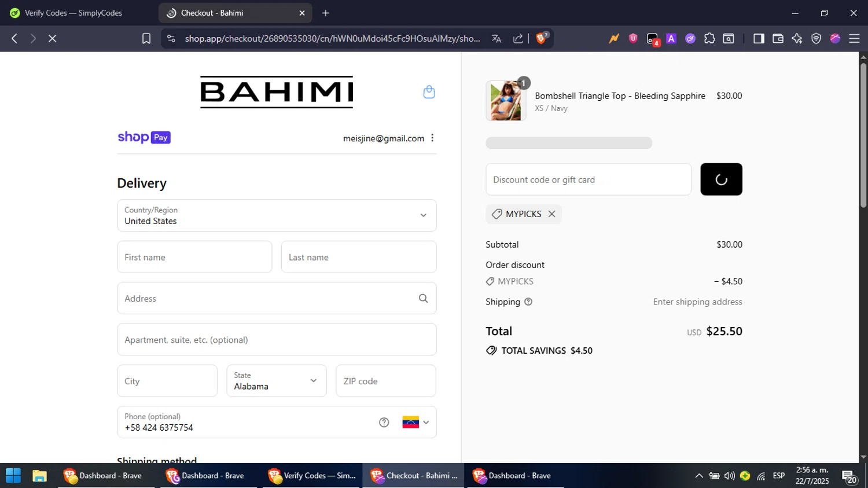Click the City input field
This screenshot has height=488, width=868.
click(x=167, y=381)
